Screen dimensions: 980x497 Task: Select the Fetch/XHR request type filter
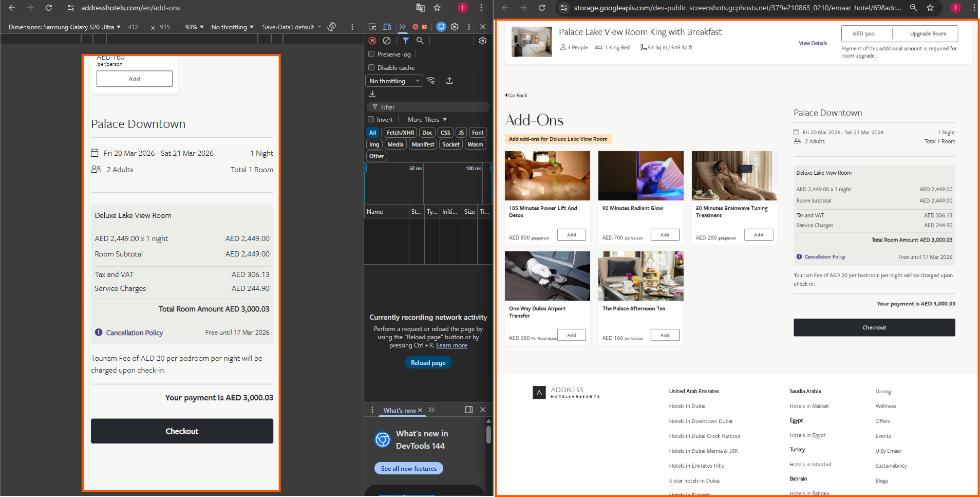tap(400, 133)
